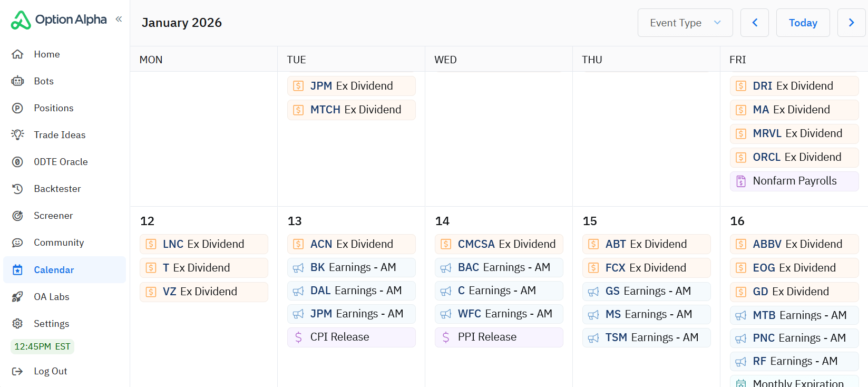Click the Settings gear icon

point(17,324)
